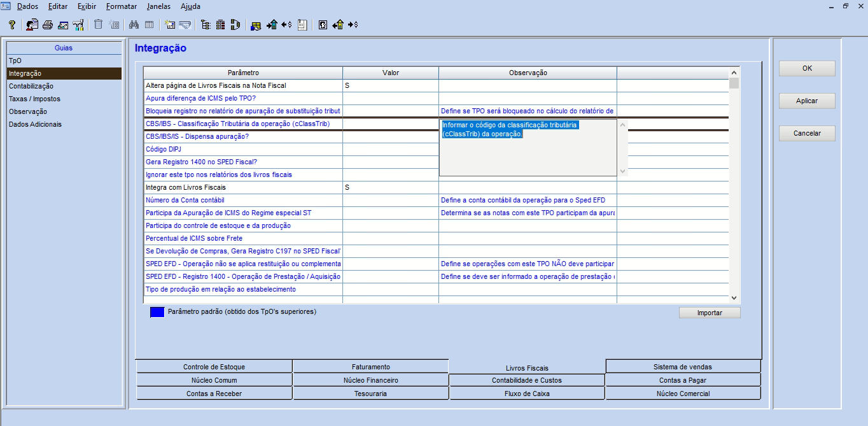Viewport: 868px width, 426px height.
Task: Select Taxas / Impostos in the Guias list
Action: tap(34, 99)
